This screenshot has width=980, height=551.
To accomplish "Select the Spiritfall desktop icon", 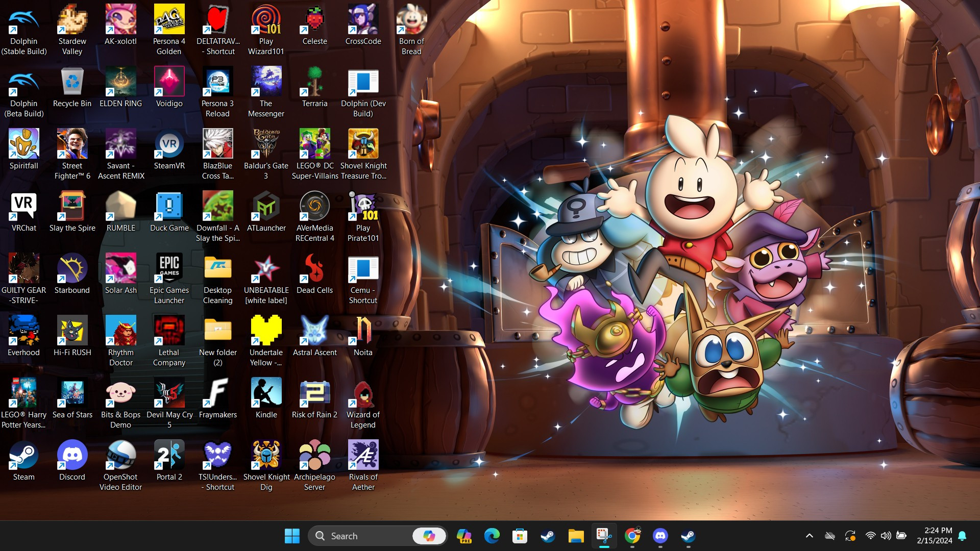I will 23,149.
